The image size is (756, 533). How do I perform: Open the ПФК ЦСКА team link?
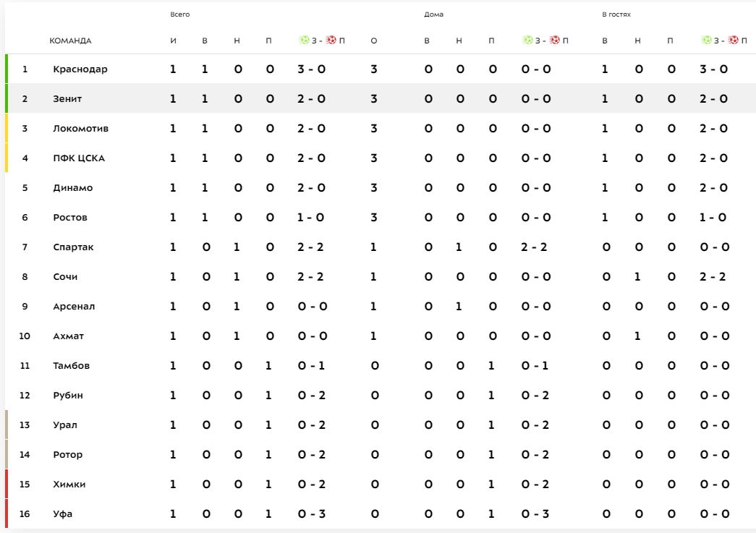click(79, 158)
